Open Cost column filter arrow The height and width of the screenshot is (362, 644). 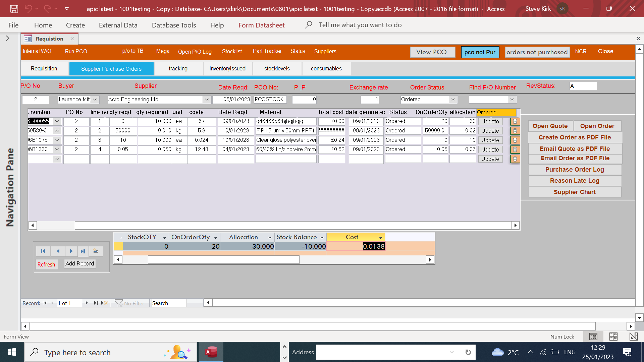(381, 238)
